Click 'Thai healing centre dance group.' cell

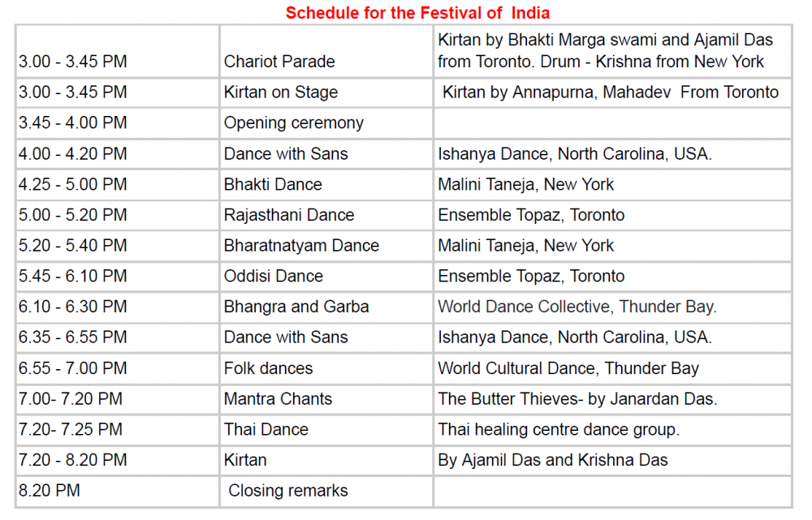(x=612, y=429)
